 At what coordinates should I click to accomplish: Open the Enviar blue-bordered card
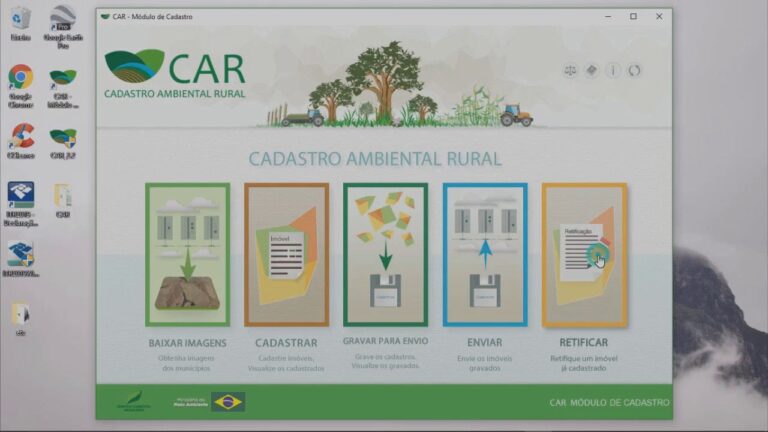point(485,255)
